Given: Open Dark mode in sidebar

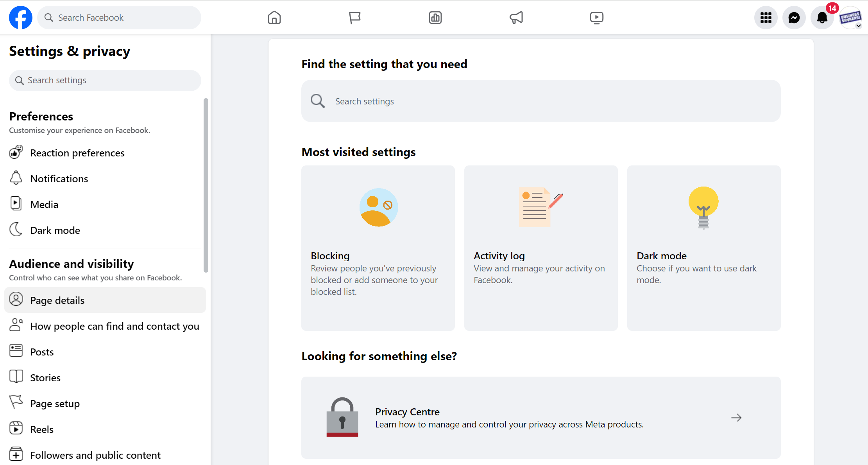Looking at the screenshot, I should pyautogui.click(x=105, y=230).
